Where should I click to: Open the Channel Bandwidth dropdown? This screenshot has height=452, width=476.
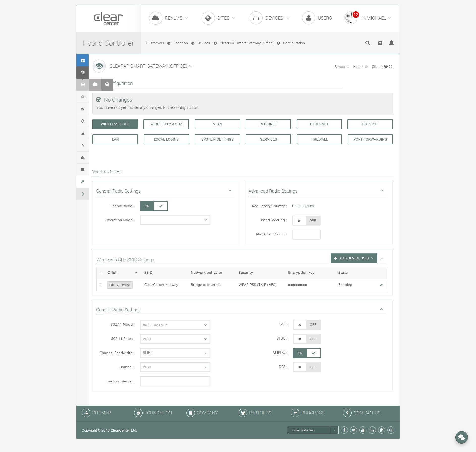175,353
